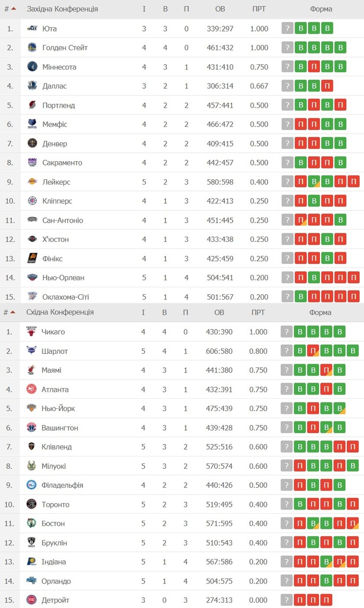This screenshot has width=364, height=608.
Task: Click the Detroit Pistons logo
Action: pos(32,600)
